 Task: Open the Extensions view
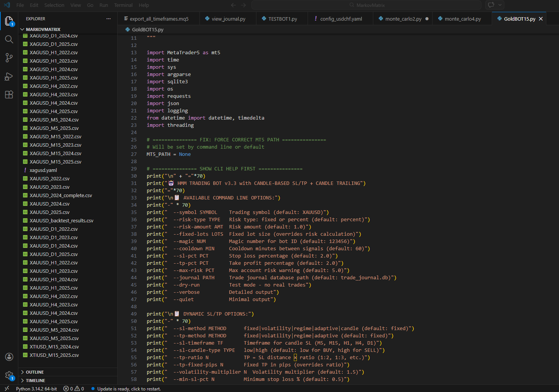[x=9, y=95]
